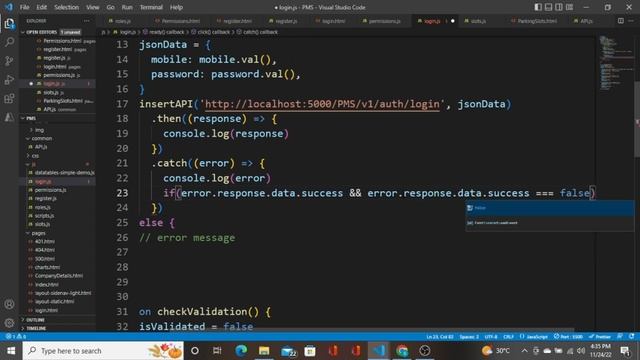Open the Source Control view
The image size is (640, 360).
(9, 61)
